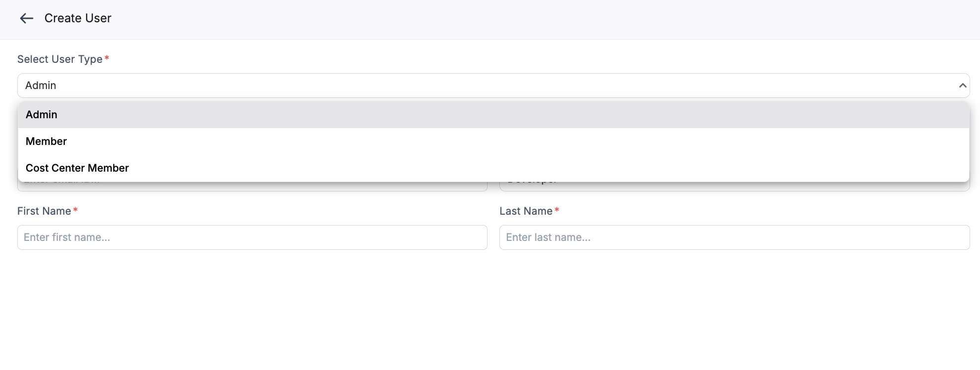Click the Select User Type label

(x=60, y=59)
